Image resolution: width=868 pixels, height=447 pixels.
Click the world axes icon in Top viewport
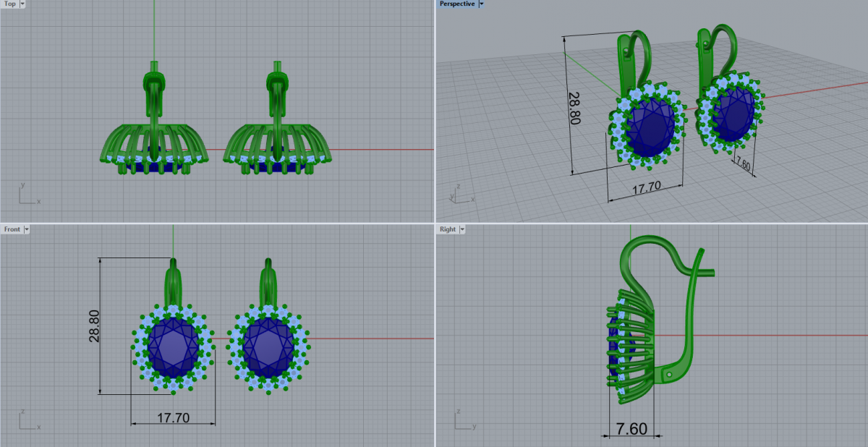27,195
